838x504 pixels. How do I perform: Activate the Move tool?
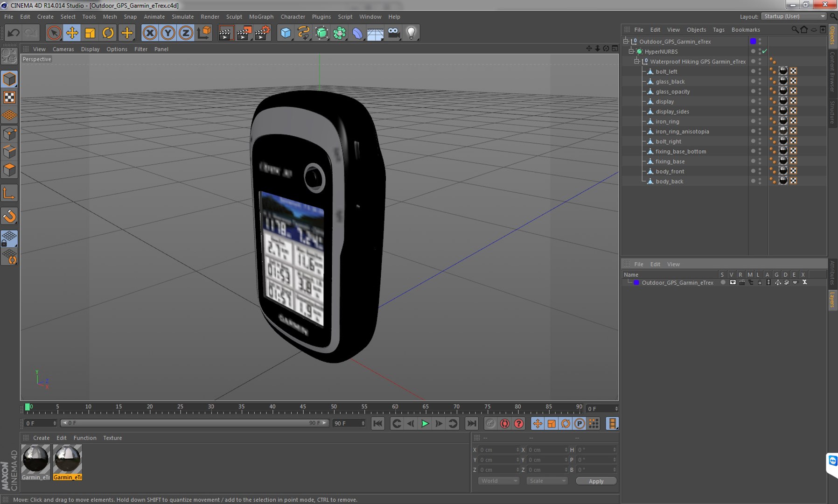click(x=72, y=33)
